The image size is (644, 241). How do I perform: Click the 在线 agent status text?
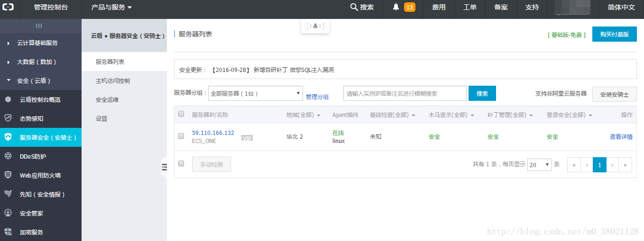click(x=338, y=133)
